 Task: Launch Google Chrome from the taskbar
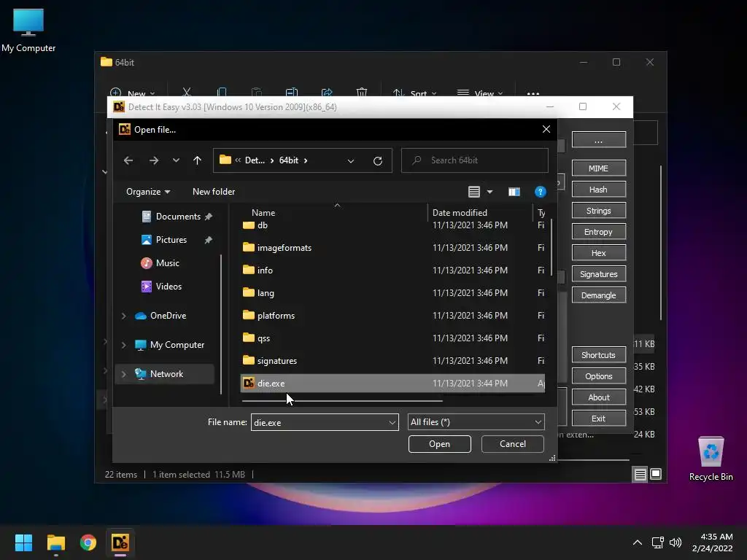tap(88, 542)
